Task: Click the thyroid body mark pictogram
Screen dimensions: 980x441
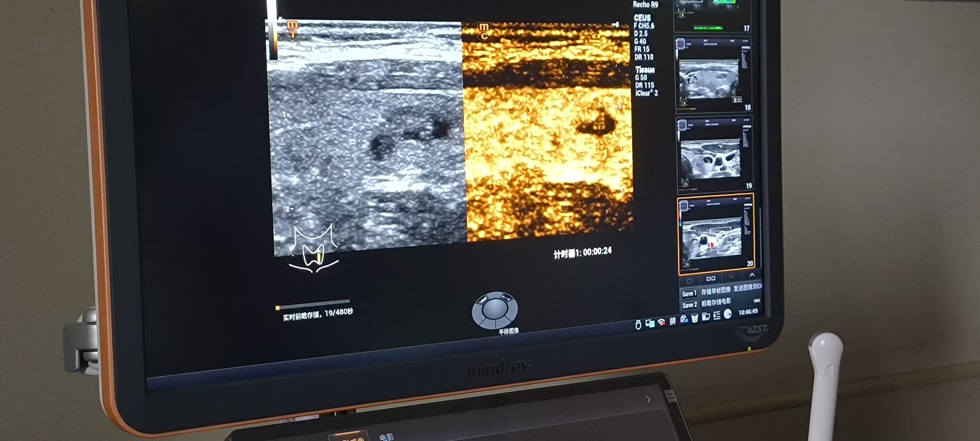Action: [314, 247]
